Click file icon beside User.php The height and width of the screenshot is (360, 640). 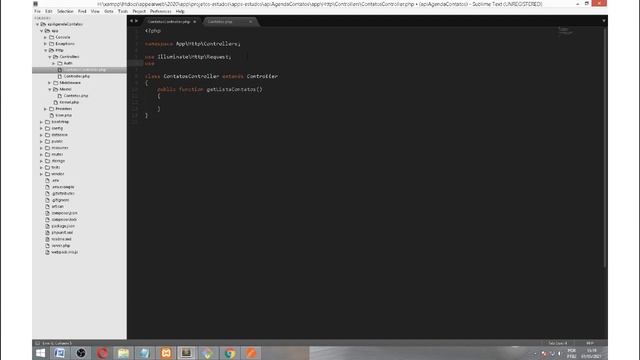pos(52,116)
